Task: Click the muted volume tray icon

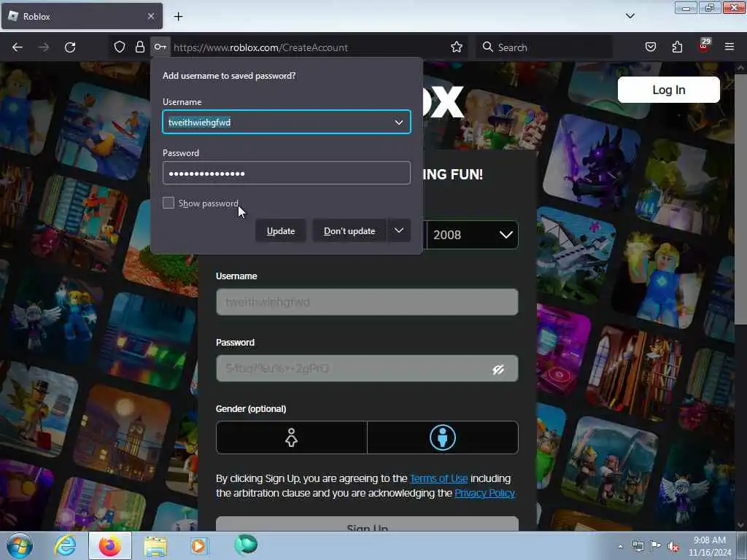Action: [673, 546]
